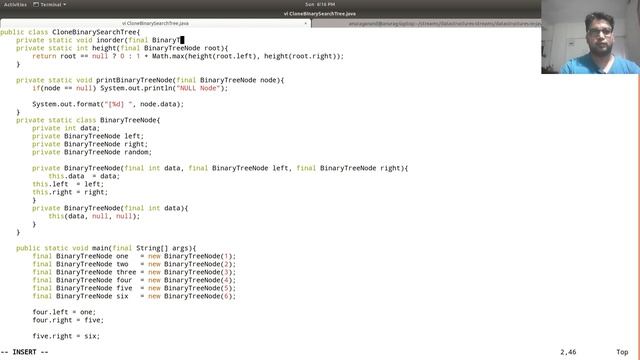Screen dimensions: 640x360
Task: Click 'new BinaryTreeNode(6);' on the 'six' line
Action: (192, 296)
